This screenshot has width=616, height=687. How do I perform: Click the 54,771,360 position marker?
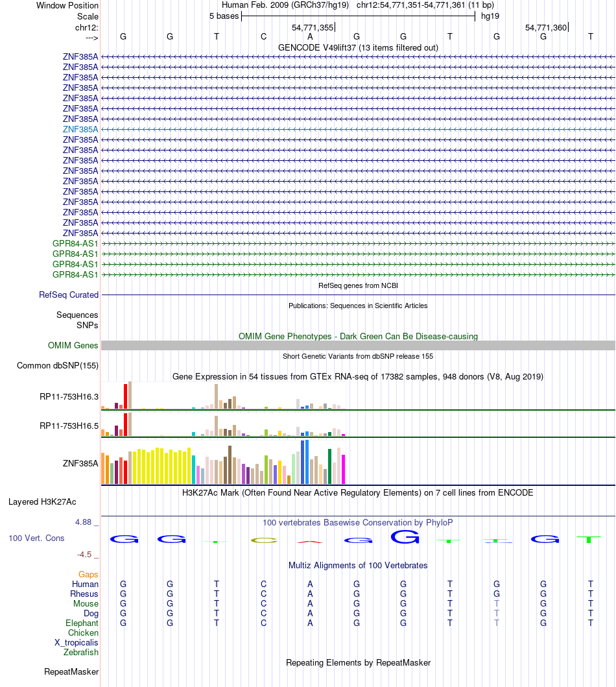(546, 28)
